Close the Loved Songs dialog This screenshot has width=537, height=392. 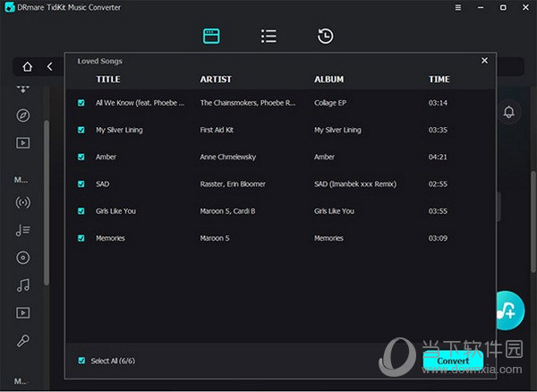point(484,61)
